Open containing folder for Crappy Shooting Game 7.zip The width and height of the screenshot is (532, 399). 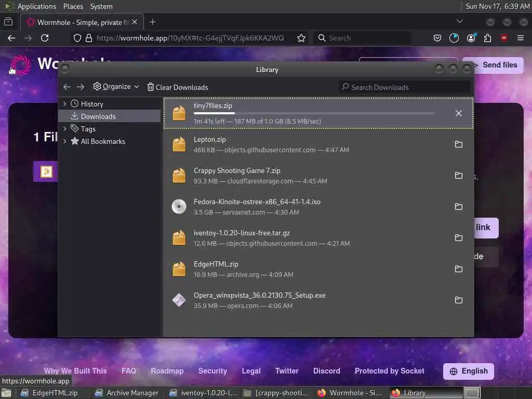(458, 176)
